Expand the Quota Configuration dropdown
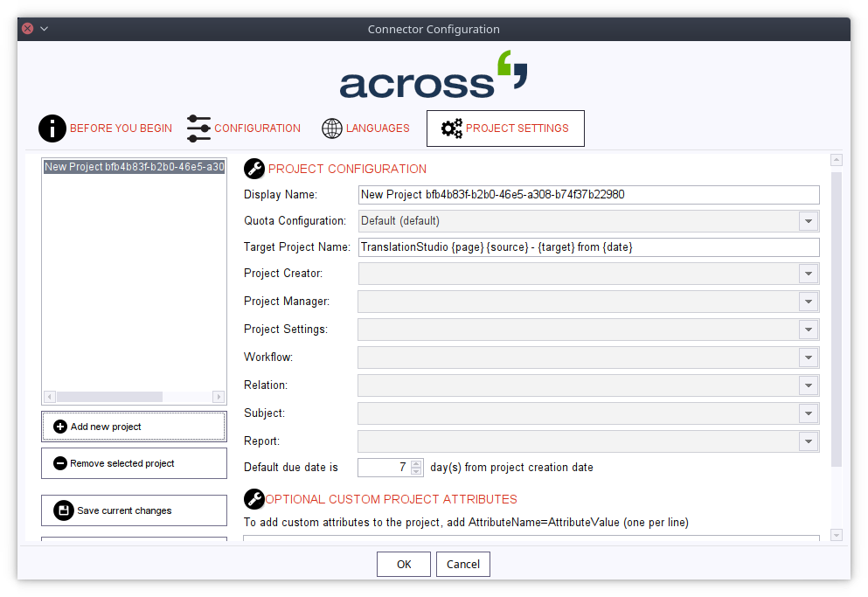Viewport: 868px width, 597px height. coord(809,221)
